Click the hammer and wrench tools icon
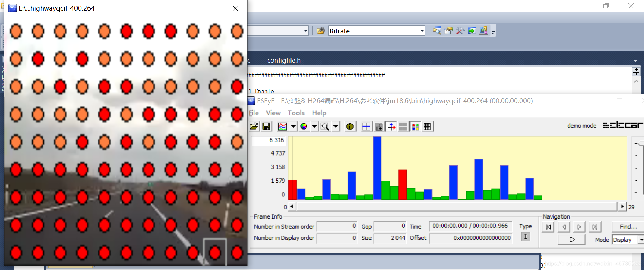Image resolution: width=644 pixels, height=270 pixels. tap(460, 31)
